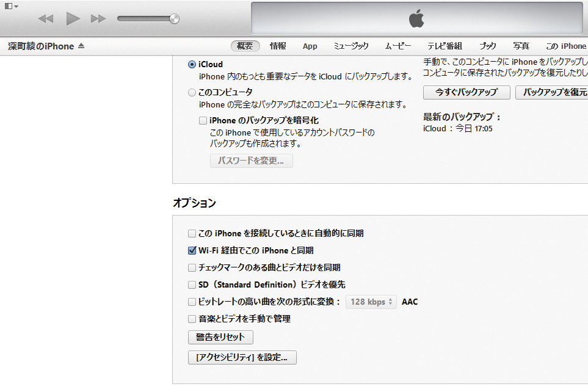Image resolution: width=588 pixels, height=392 pixels.
Task: Enable SD (Standard Definition) ビデオを優先
Action: point(192,285)
